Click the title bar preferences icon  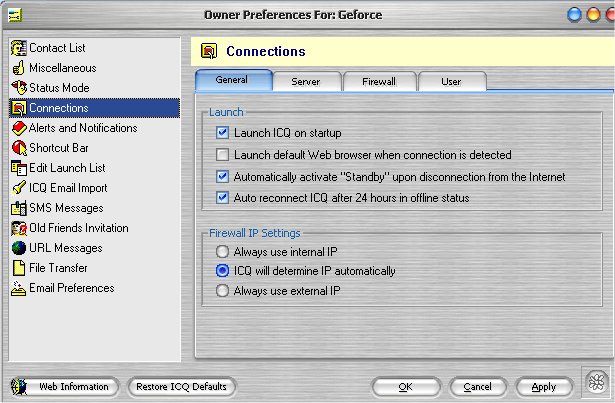coord(15,16)
